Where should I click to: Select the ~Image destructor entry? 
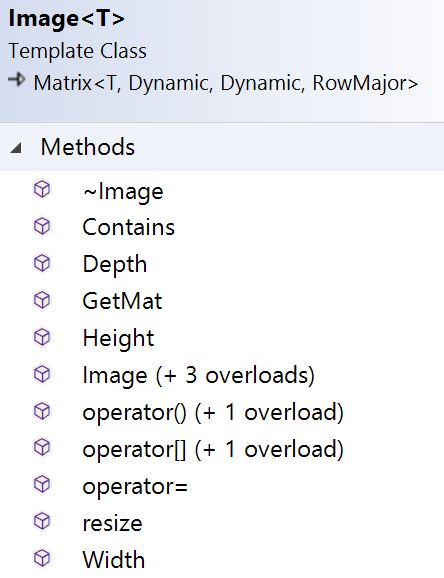[123, 192]
